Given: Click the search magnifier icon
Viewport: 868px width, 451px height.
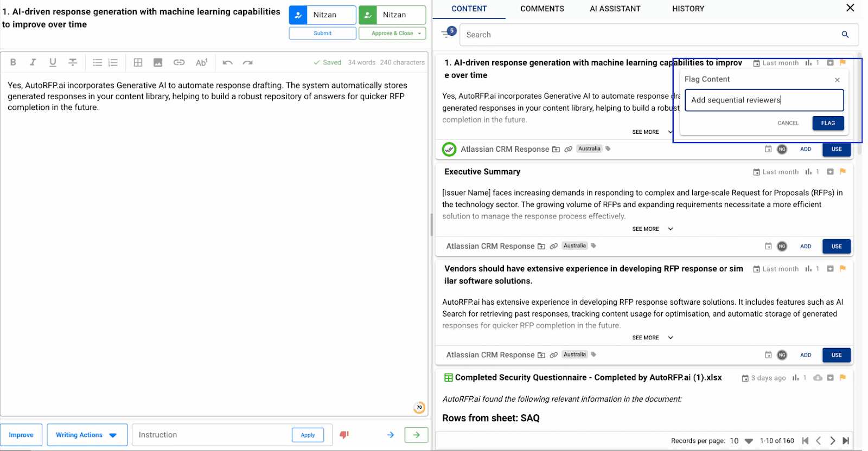Looking at the screenshot, I should [845, 34].
